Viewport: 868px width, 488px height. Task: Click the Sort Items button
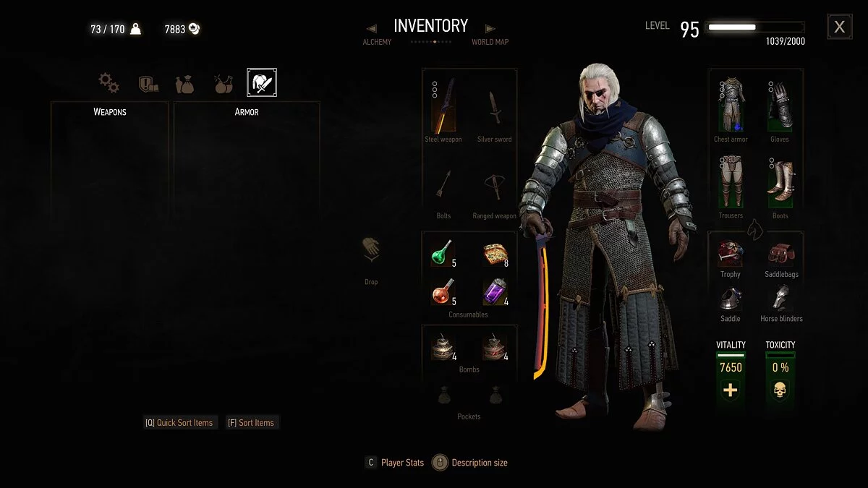251,423
